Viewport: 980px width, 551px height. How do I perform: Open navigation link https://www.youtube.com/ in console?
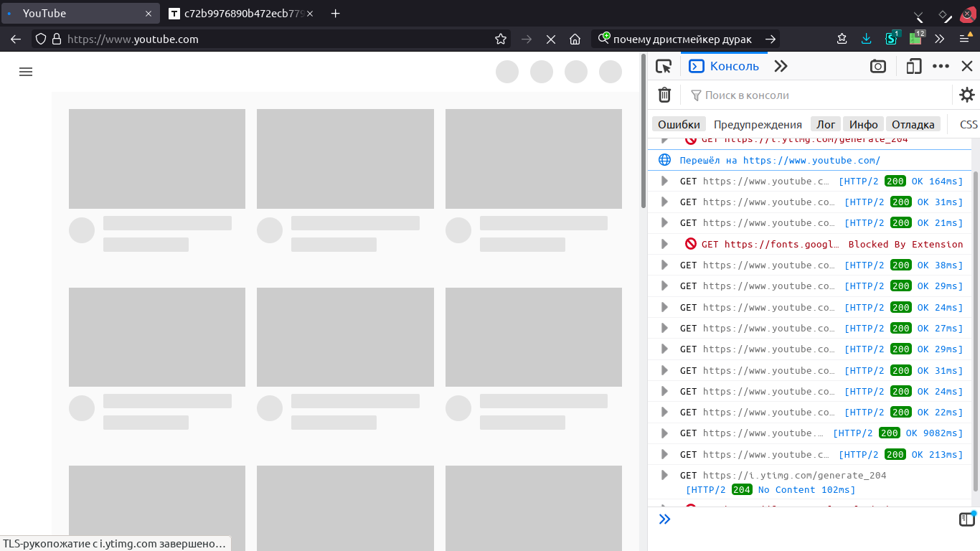(x=811, y=160)
